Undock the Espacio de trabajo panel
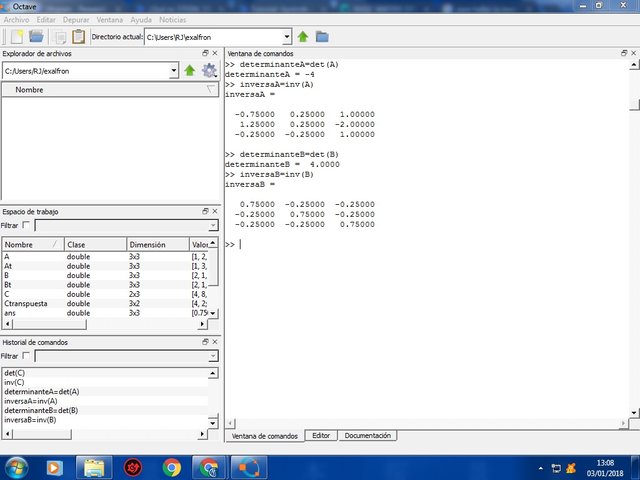This screenshot has height=480, width=640. (205, 211)
